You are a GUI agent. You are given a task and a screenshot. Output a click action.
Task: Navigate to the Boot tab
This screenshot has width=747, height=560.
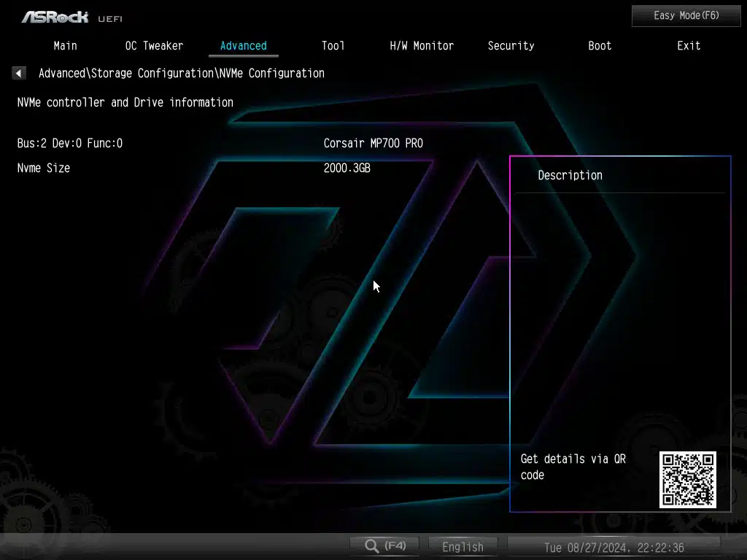pyautogui.click(x=600, y=45)
